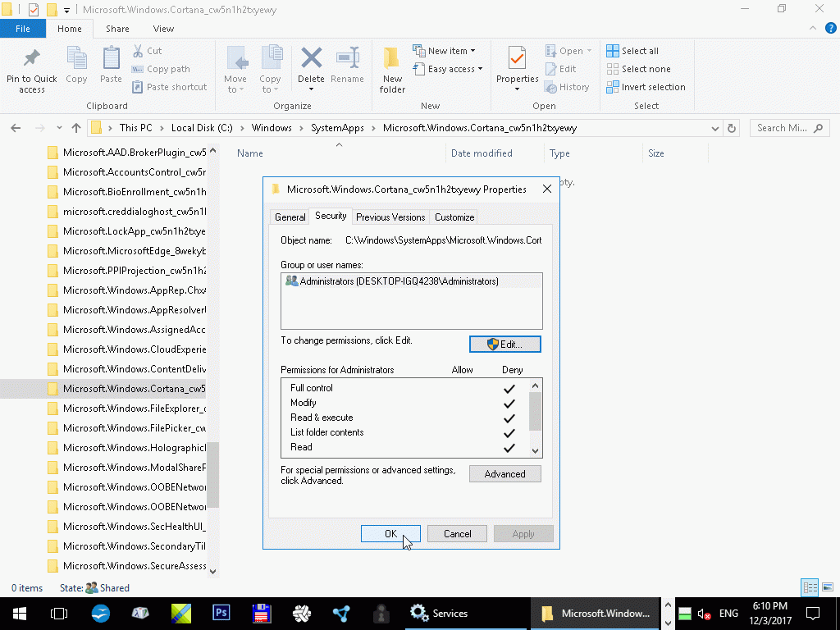Click Invert selection in the ribbon
This screenshot has width=840, height=630.
click(x=646, y=87)
